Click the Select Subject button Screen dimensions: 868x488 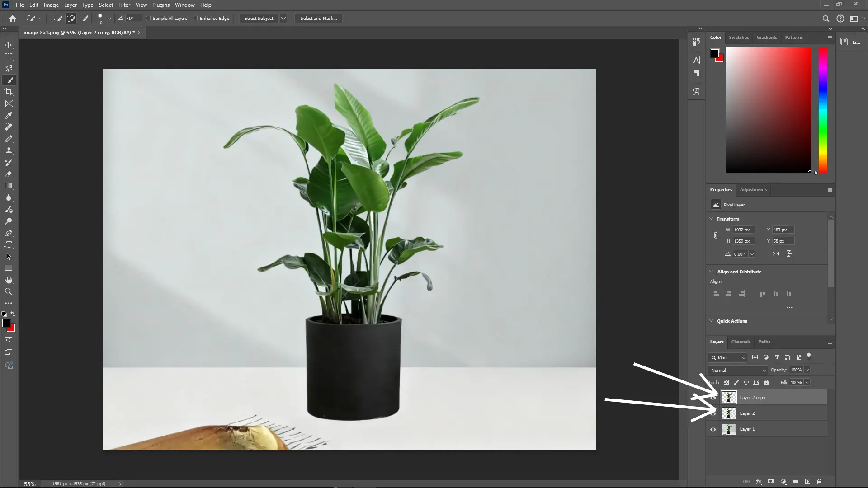(x=258, y=18)
